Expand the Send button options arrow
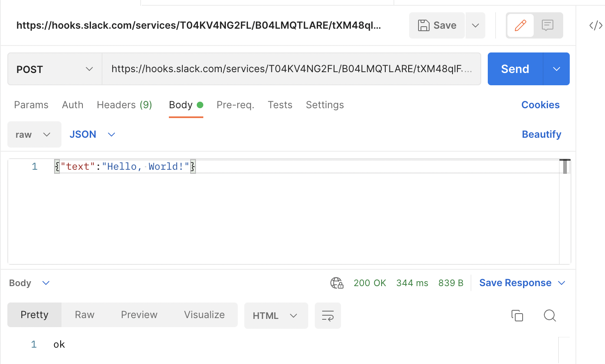 click(557, 69)
